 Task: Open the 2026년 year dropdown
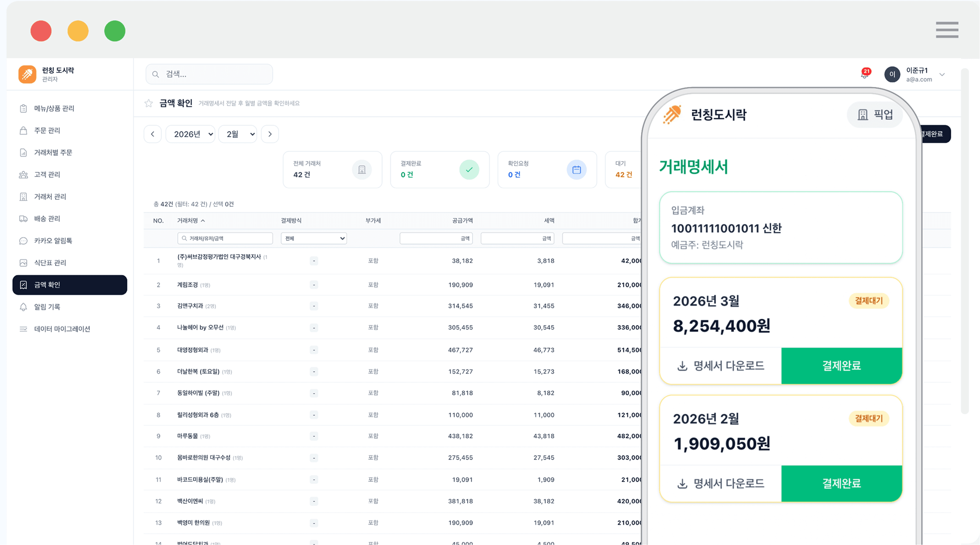pos(190,134)
